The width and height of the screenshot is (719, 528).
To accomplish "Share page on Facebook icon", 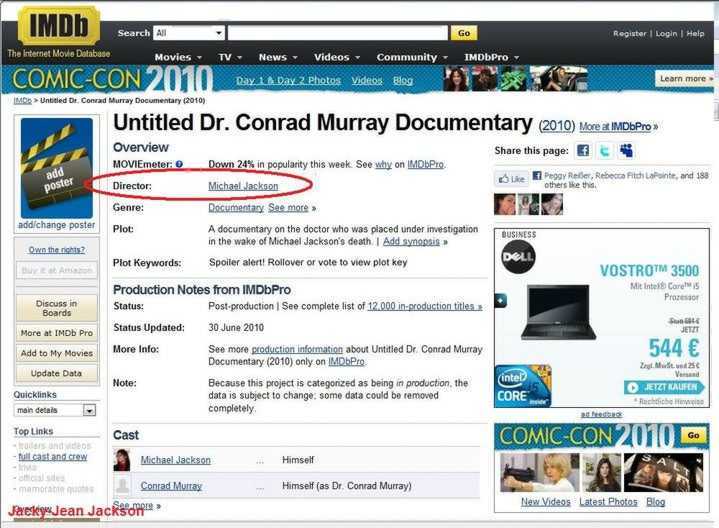I will (583, 150).
